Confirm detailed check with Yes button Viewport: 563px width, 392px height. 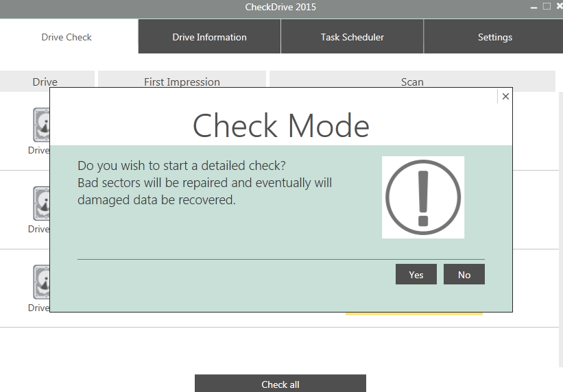416,275
